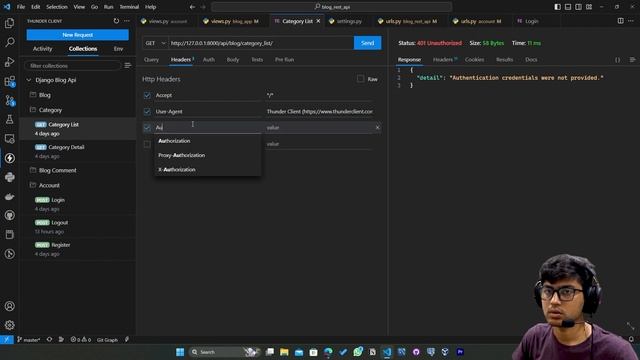Switch to the Env sidebar tab
This screenshot has height=360, width=640.
click(x=118, y=49)
